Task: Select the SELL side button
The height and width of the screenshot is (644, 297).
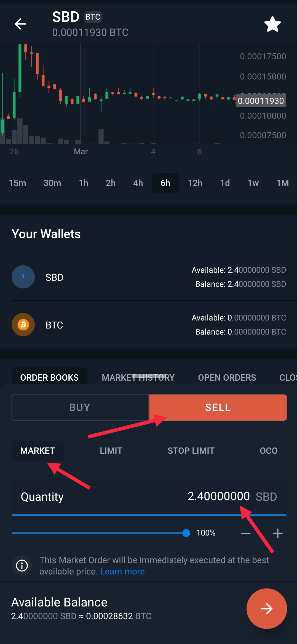Action: click(218, 407)
